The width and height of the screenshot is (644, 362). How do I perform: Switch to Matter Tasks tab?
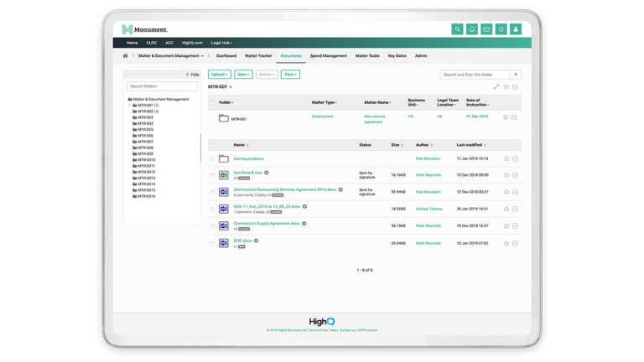[367, 56]
